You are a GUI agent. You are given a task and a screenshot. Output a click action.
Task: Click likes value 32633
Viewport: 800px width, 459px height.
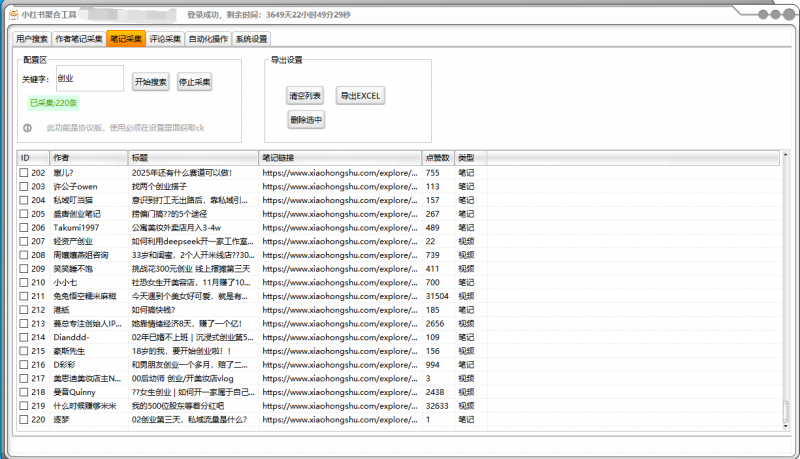(437, 406)
